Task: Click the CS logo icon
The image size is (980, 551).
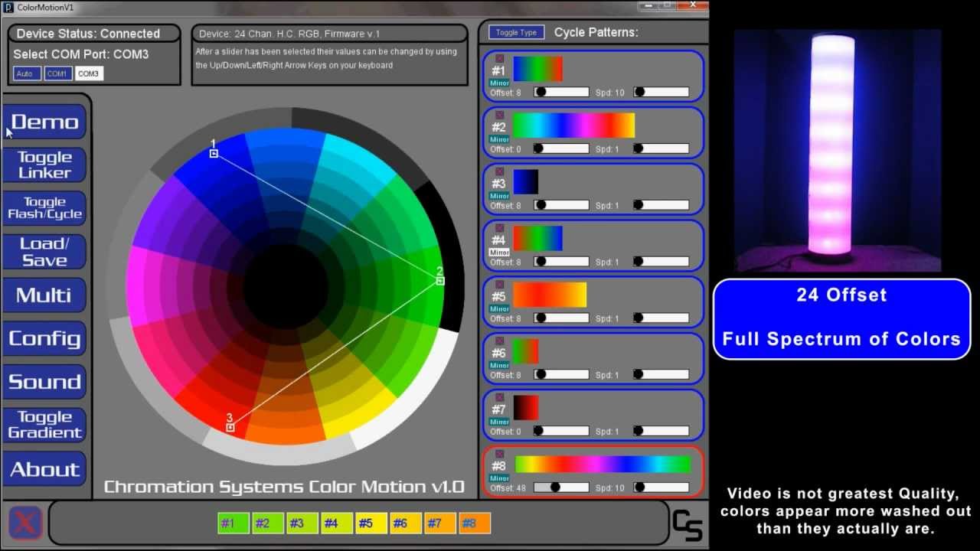Action: pos(687,524)
